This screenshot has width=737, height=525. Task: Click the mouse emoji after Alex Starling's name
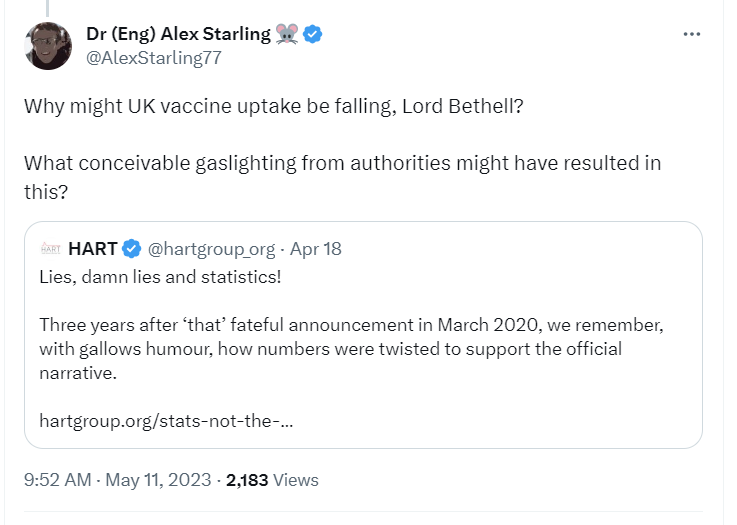[x=287, y=34]
